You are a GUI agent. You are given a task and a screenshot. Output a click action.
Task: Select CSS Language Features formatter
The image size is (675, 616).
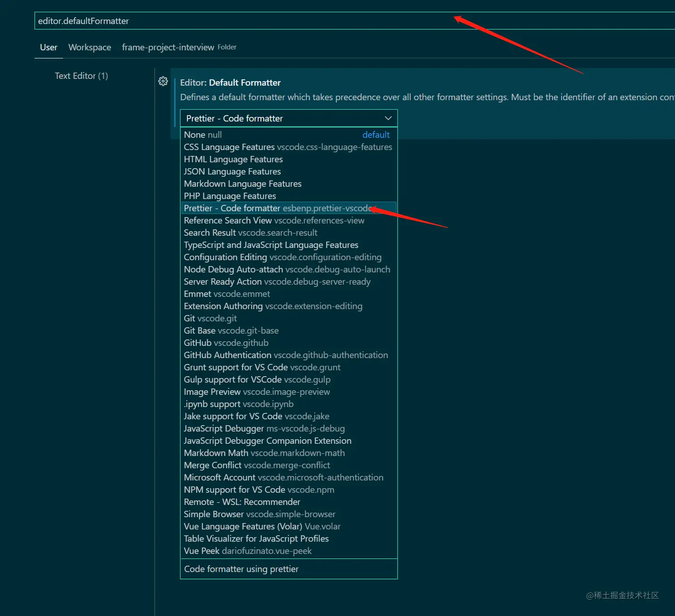pyautogui.click(x=289, y=147)
